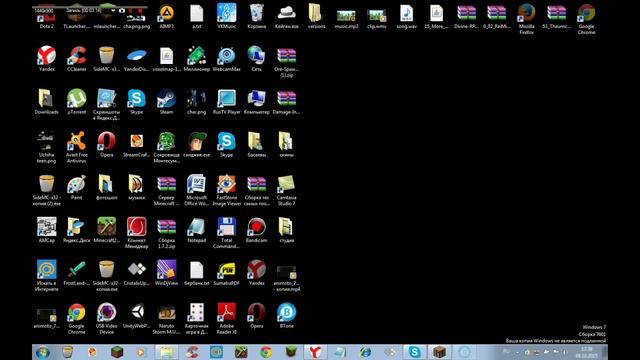
Task: Open the CCleaner desktop shortcut
Action: [x=77, y=59]
